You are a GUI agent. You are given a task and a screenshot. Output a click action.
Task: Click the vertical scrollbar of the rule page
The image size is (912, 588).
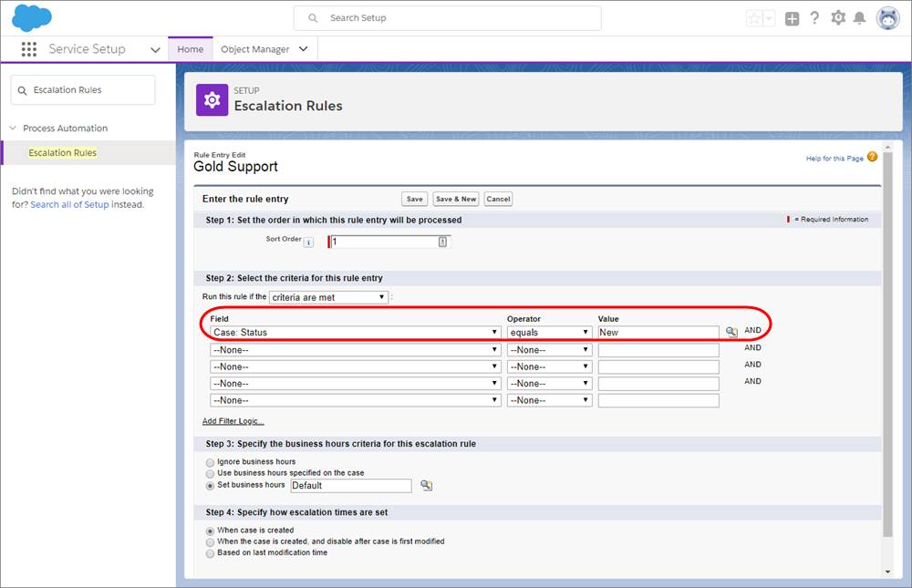click(x=887, y=343)
